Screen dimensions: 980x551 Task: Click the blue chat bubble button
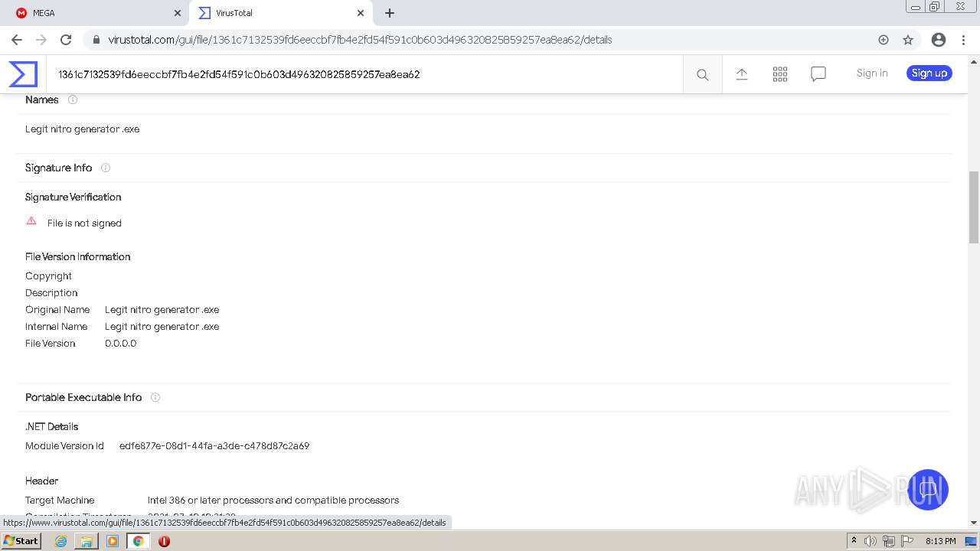[928, 490]
